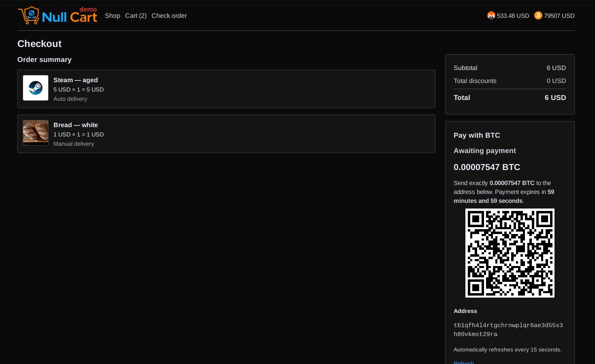The width and height of the screenshot is (595, 364).
Task: Click the 'Awaiting payment' status
Action: click(485, 151)
